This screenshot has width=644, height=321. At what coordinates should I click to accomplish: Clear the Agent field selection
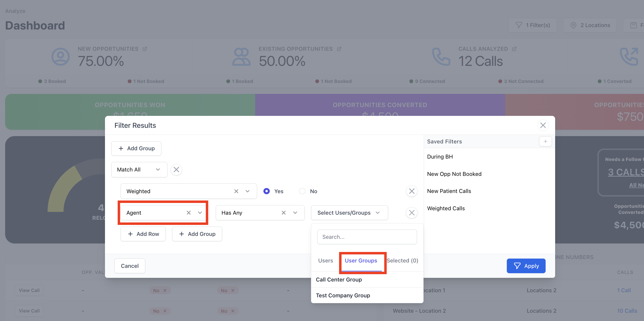[188, 213]
